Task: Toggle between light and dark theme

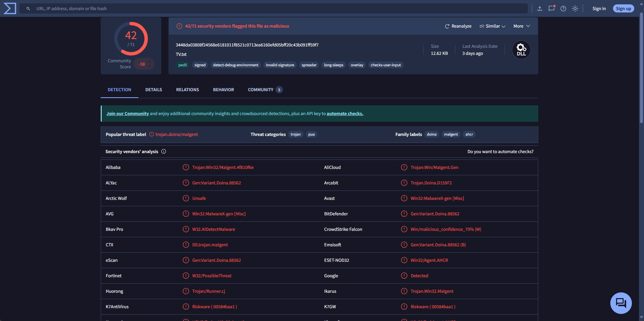Action: tap(575, 8)
